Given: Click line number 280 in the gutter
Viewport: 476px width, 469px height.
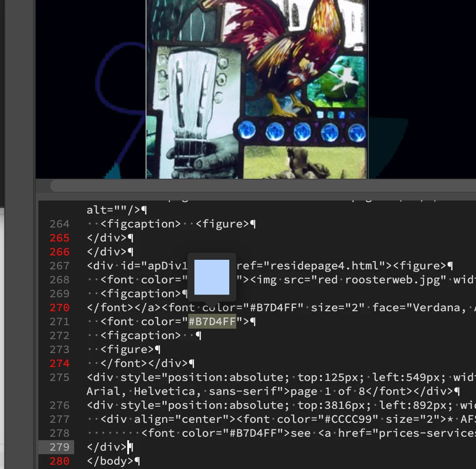Looking at the screenshot, I should 59,461.
